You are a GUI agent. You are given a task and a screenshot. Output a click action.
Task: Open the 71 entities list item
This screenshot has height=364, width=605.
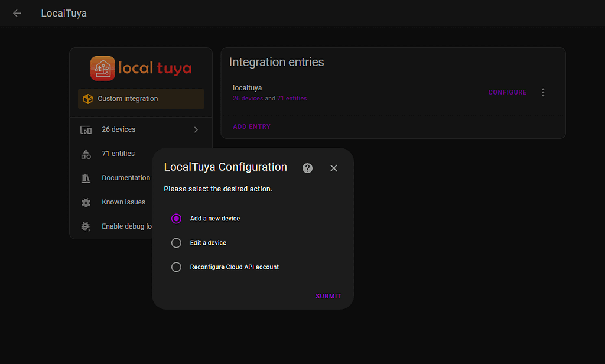tap(118, 154)
